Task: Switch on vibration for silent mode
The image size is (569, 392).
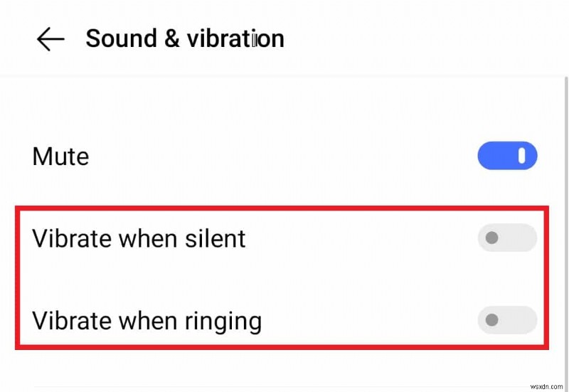Action: (x=507, y=238)
